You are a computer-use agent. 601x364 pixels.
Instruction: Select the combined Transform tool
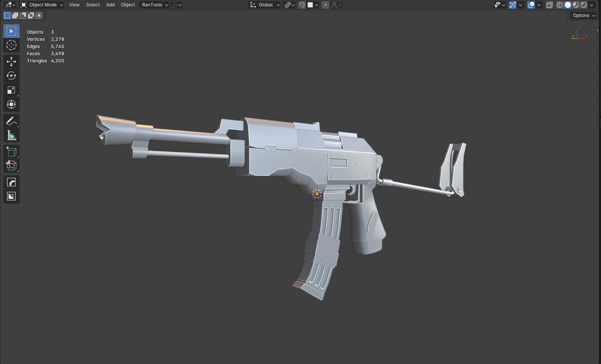pyautogui.click(x=11, y=104)
